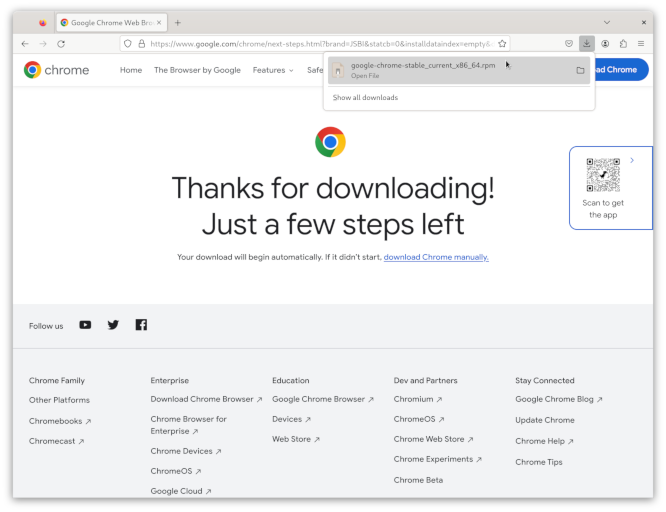Go back to the previous page
Screen dimensions: 666x512
click(25, 44)
